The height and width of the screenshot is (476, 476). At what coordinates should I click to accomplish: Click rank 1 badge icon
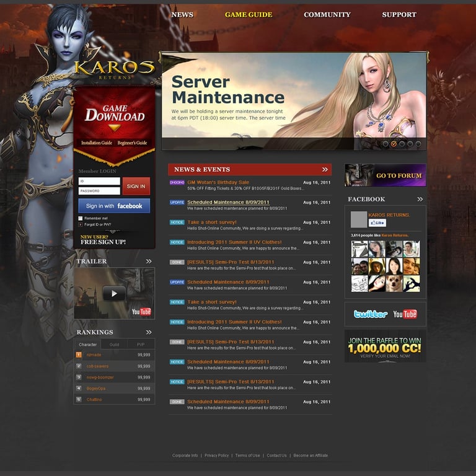[x=79, y=355]
